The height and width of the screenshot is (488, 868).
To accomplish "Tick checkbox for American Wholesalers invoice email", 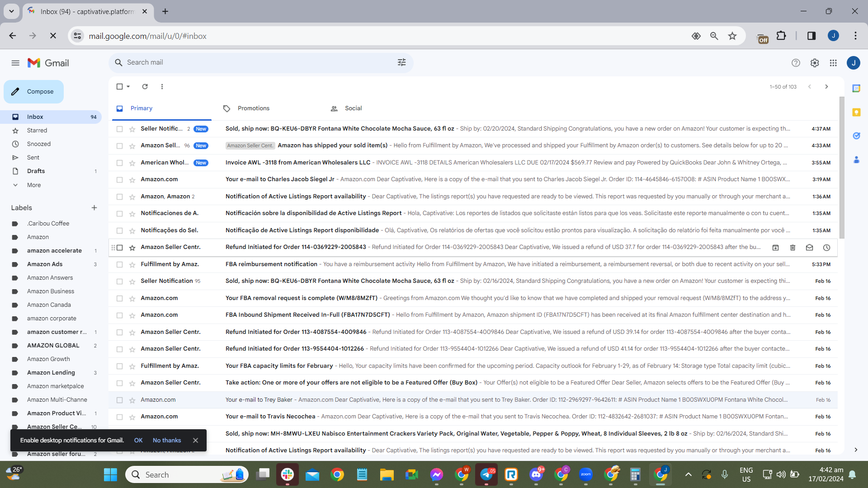I will pos(119,163).
